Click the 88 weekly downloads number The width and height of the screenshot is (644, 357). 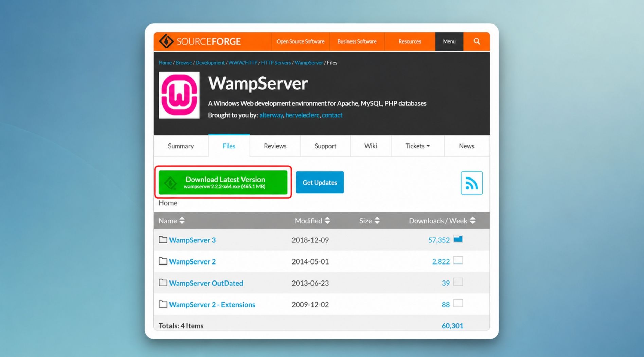pyautogui.click(x=446, y=304)
